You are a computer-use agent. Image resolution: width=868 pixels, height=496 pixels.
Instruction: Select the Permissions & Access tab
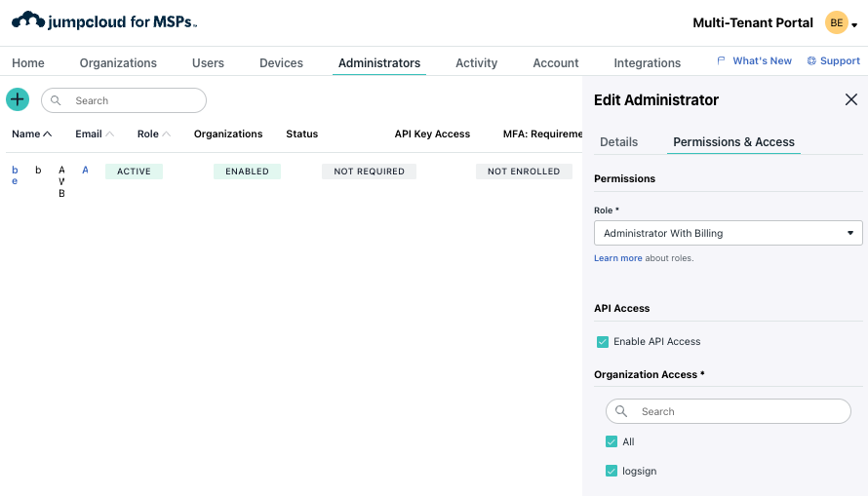pyautogui.click(x=733, y=142)
